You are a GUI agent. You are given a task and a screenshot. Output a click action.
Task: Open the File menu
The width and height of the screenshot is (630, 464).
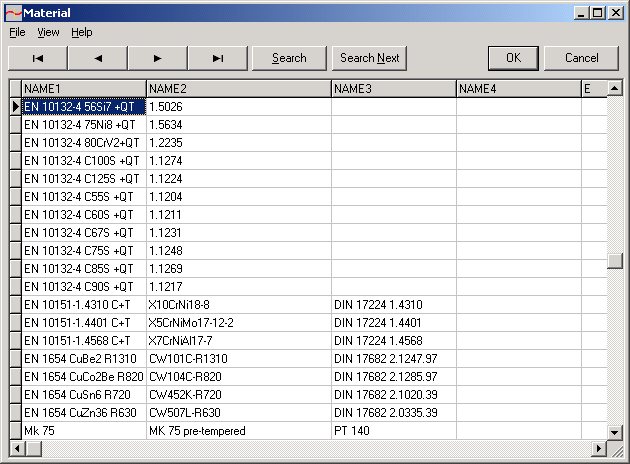click(x=17, y=32)
